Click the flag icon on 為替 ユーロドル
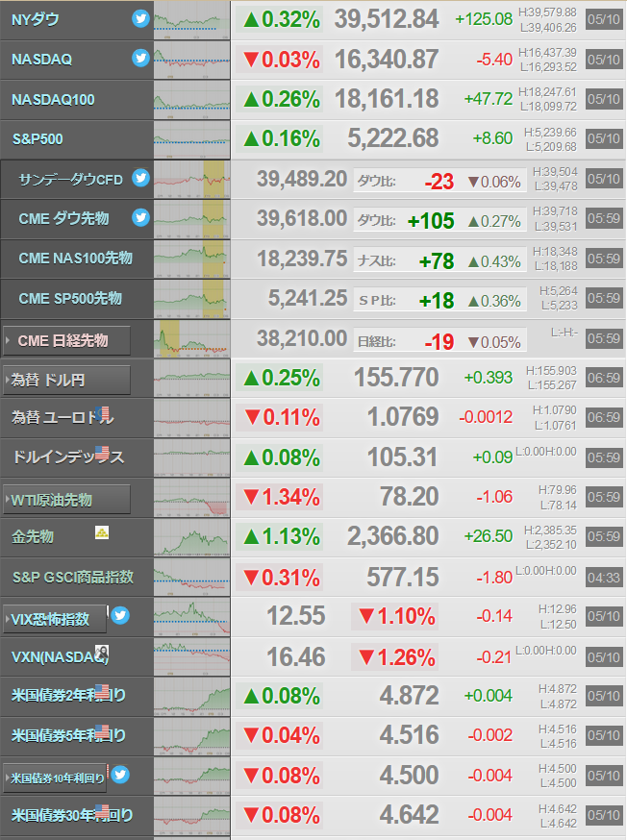The image size is (627, 840). [x=103, y=413]
